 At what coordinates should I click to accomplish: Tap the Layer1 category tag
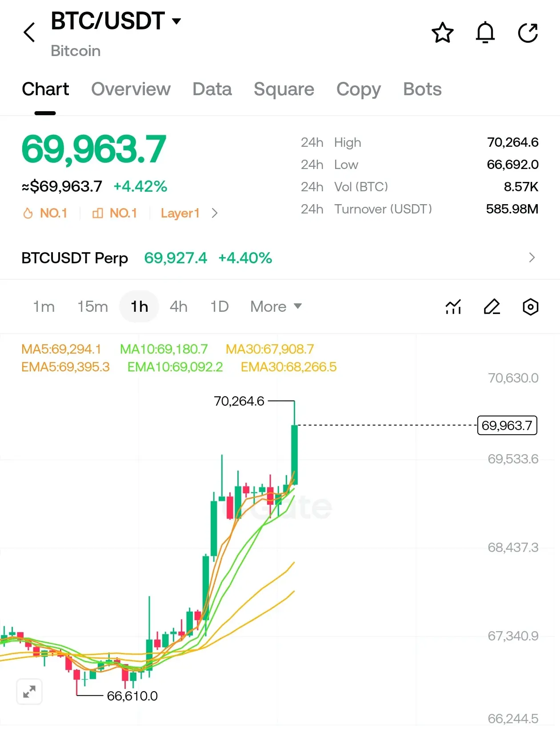(180, 213)
